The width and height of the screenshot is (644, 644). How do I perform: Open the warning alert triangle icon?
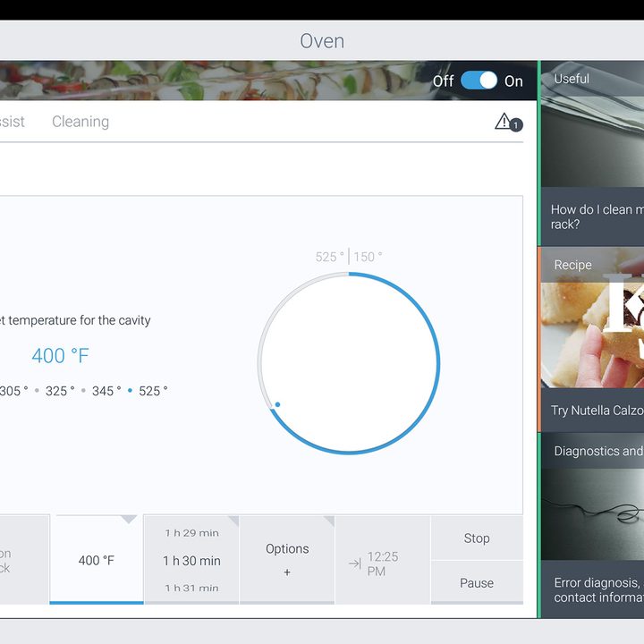(x=503, y=121)
